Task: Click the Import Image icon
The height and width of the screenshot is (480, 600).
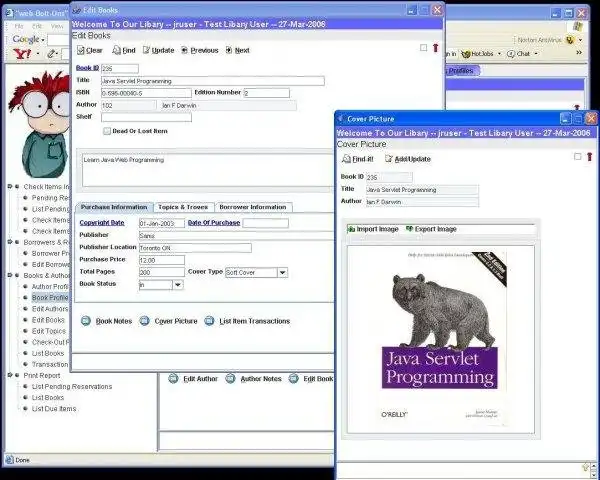Action: coord(351,229)
